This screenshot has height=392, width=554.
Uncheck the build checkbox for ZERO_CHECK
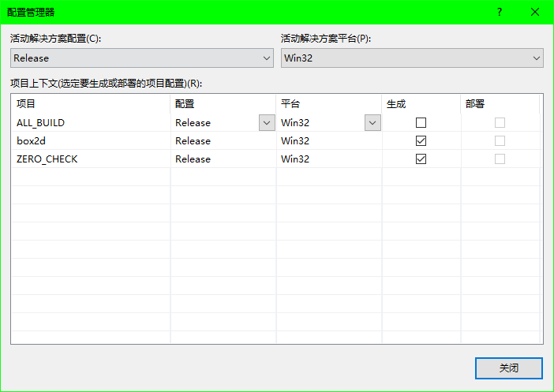coord(421,159)
